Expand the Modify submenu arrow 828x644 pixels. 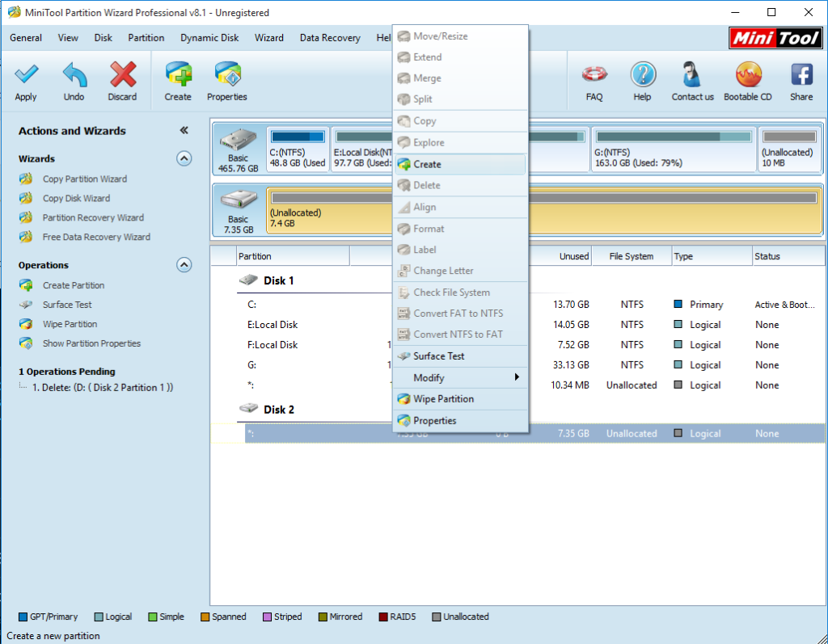517,377
